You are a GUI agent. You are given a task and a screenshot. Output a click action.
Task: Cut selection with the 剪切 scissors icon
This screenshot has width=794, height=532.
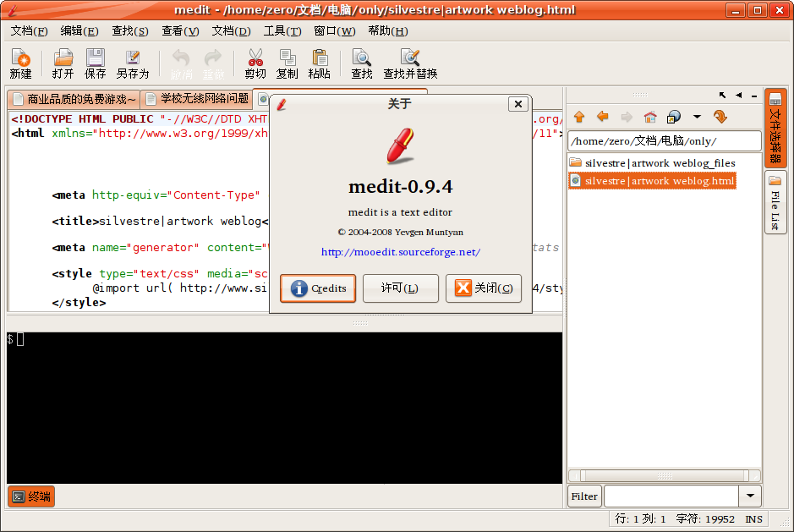pyautogui.click(x=255, y=63)
